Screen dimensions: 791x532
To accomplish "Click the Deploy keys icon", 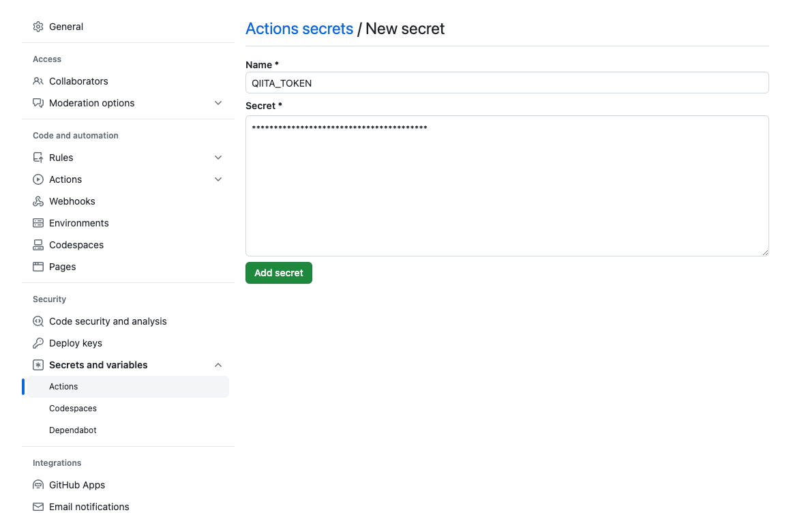I will [x=38, y=343].
